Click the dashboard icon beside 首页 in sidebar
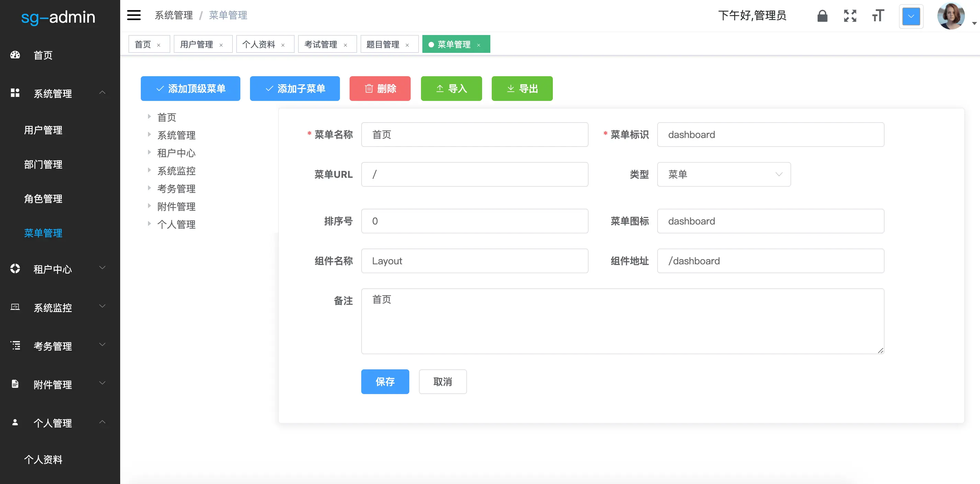The image size is (980, 484). (15, 55)
